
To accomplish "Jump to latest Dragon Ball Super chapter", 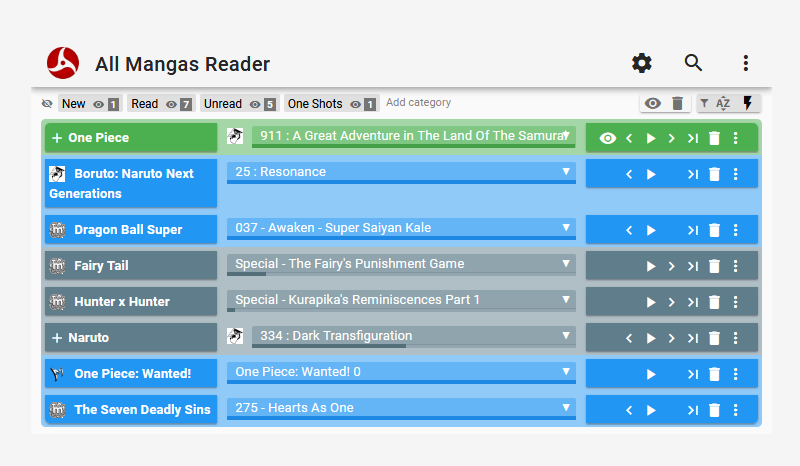I will (692, 231).
